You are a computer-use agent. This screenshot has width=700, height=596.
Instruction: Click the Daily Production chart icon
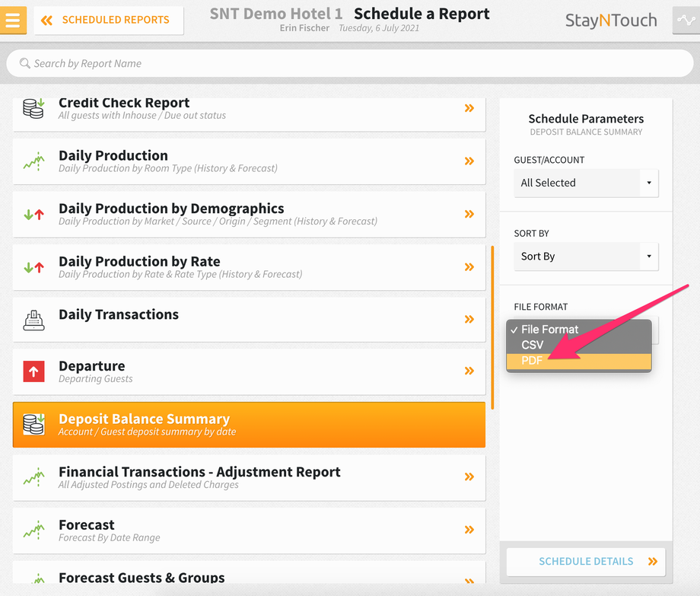[34, 161]
